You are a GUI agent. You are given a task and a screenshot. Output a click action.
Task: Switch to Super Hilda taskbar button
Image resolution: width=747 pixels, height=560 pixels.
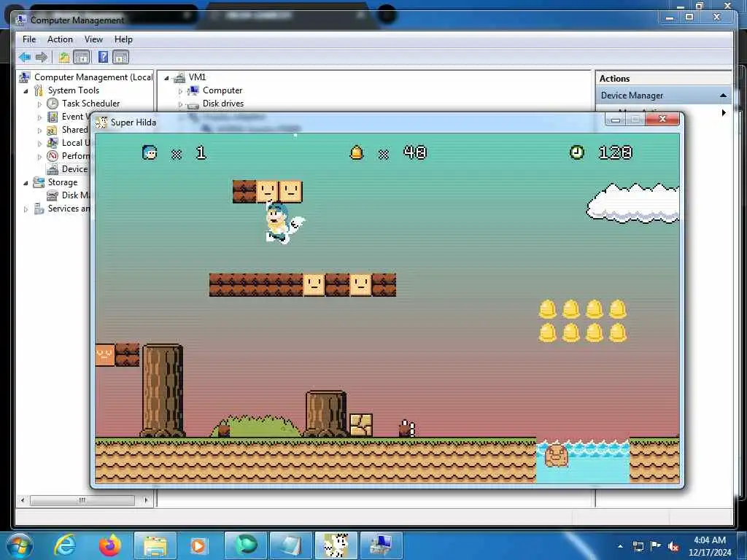point(336,545)
